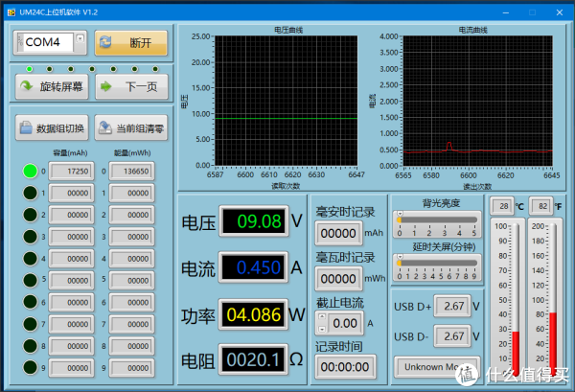Click the 毫瓦时记录 mWh value field
This screenshot has height=392, width=575.
[x=338, y=279]
